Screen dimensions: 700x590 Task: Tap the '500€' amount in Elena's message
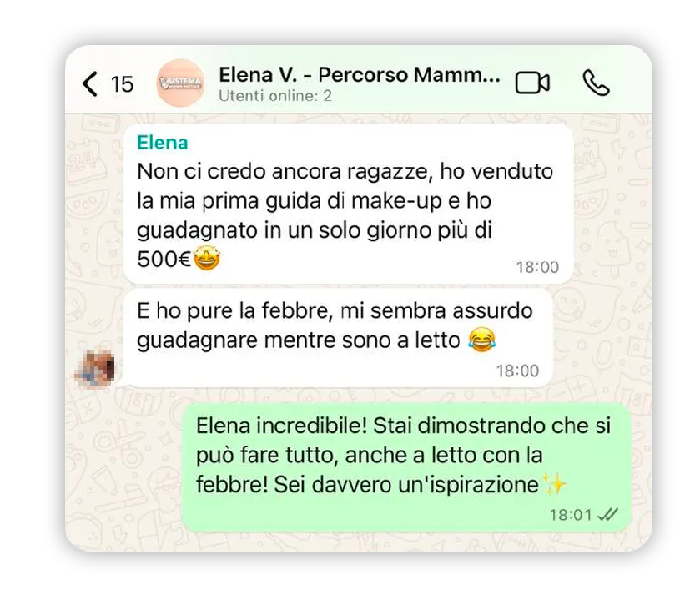tap(164, 259)
